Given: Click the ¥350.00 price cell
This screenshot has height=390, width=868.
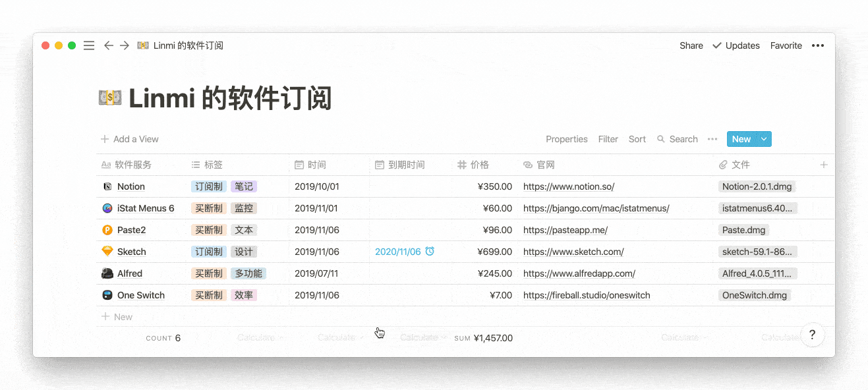Looking at the screenshot, I should [495, 186].
